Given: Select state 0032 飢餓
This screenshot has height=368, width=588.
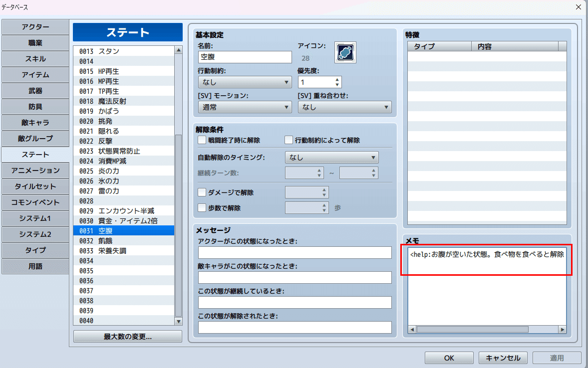Looking at the screenshot, I should [124, 241].
